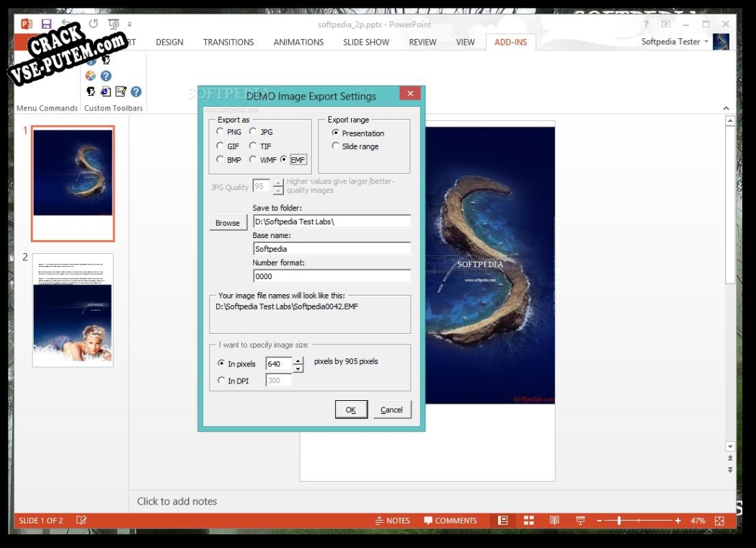
Task: Select BMP export format radio button
Action: tap(220, 159)
